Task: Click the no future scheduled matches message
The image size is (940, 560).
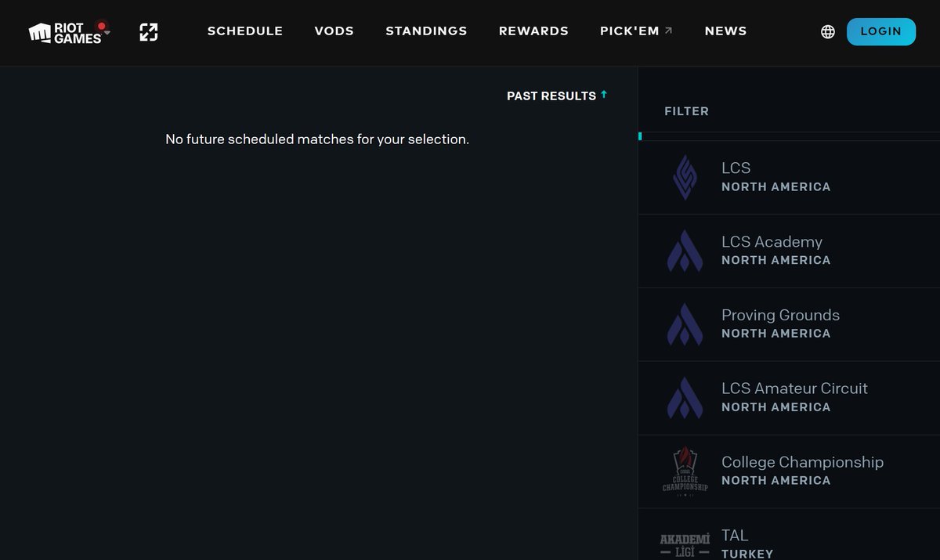Action: [317, 139]
